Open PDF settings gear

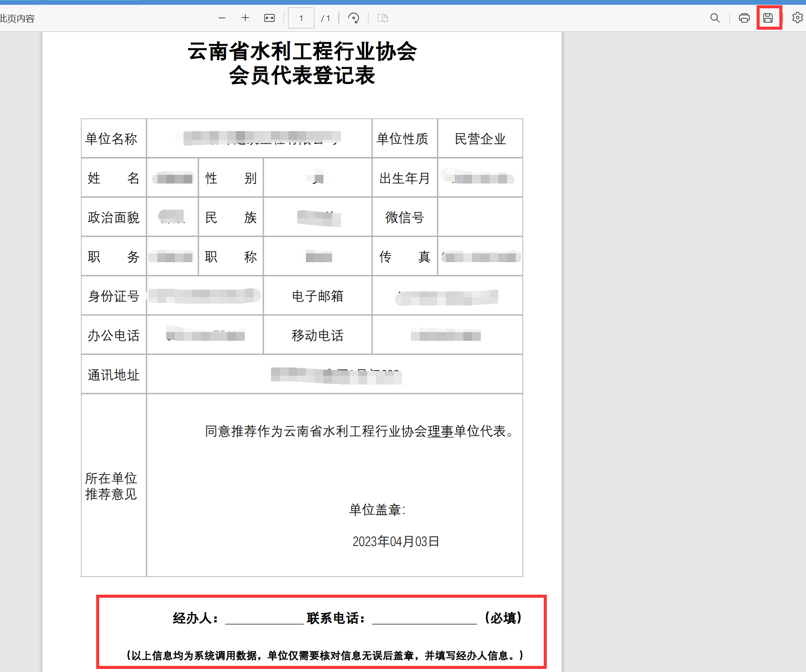[797, 18]
